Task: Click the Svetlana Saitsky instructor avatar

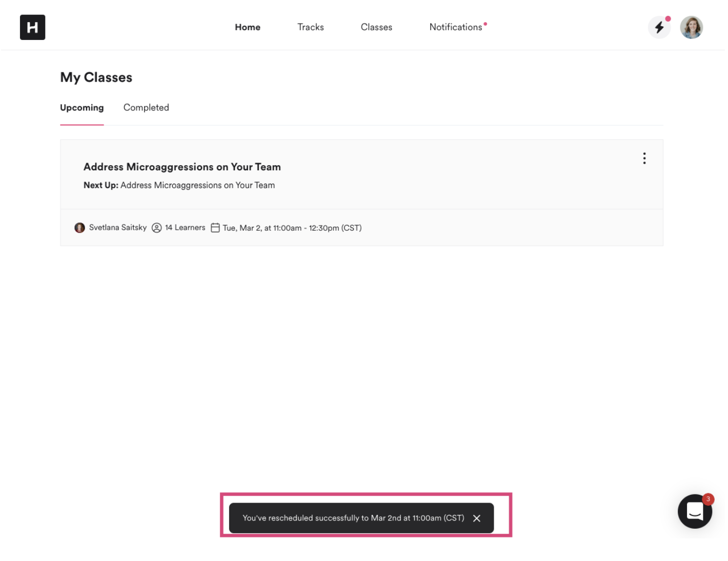Action: (79, 228)
